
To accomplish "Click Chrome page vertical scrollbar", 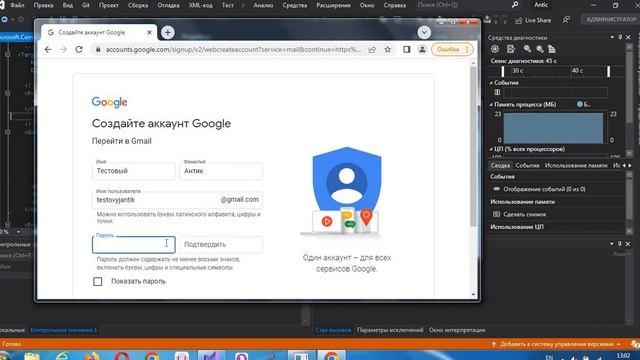I will click(473, 147).
